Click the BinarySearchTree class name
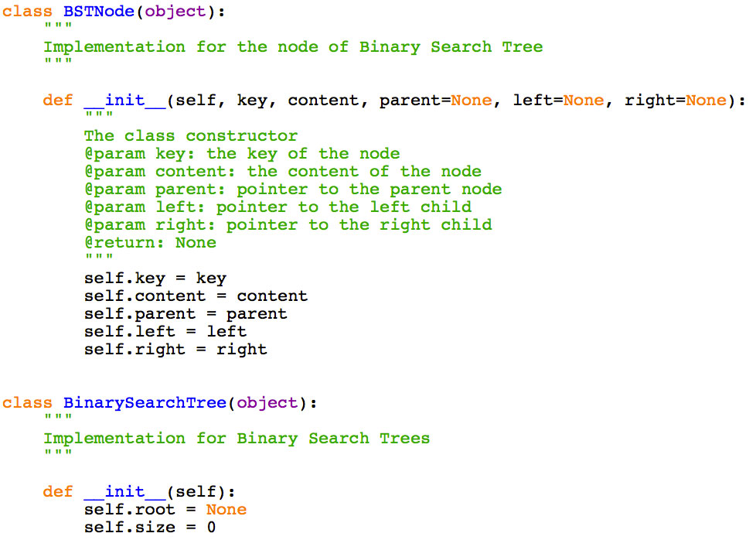The height and width of the screenshot is (540, 756). pyautogui.click(x=145, y=403)
